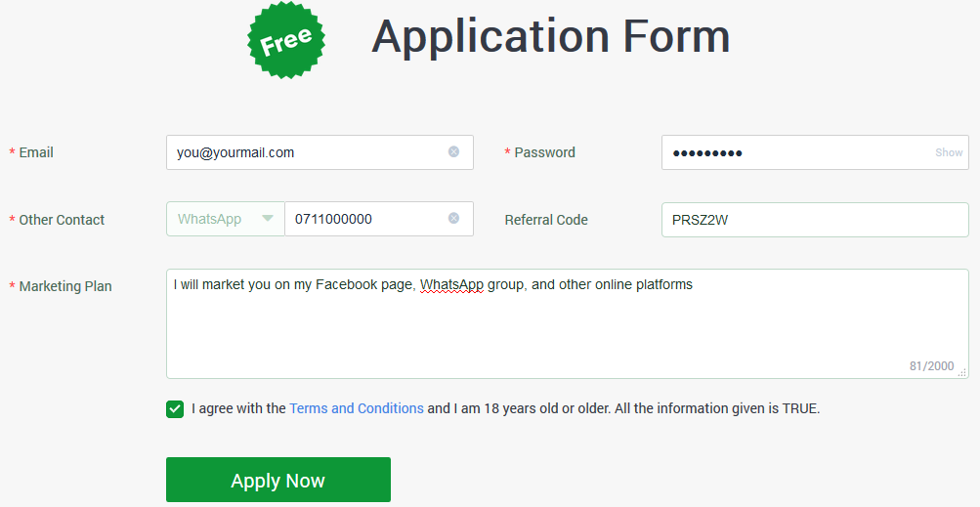Show the hidden password
Viewport: 980px width, 507px height.
point(949,152)
